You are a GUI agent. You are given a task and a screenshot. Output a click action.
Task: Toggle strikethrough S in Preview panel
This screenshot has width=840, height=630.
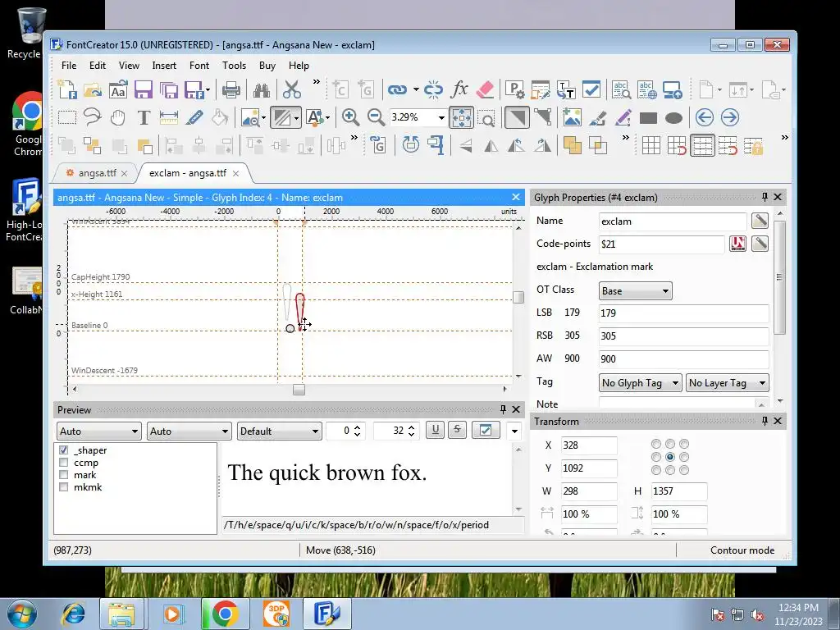pos(457,430)
